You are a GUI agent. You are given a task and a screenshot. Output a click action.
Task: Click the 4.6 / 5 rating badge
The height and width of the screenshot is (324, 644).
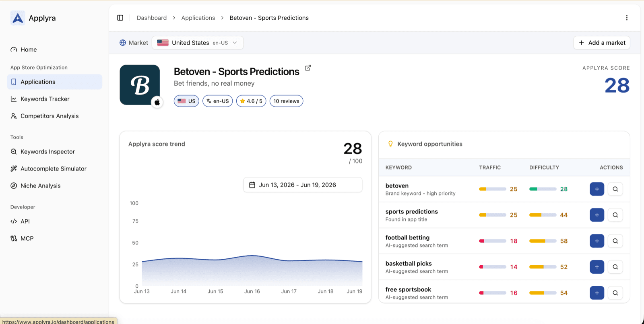coord(251,101)
